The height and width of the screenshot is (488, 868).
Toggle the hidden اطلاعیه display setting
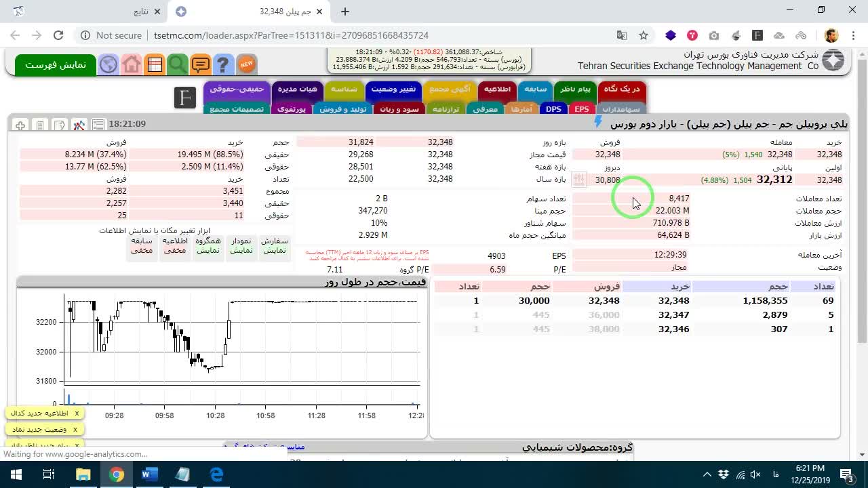point(175,245)
